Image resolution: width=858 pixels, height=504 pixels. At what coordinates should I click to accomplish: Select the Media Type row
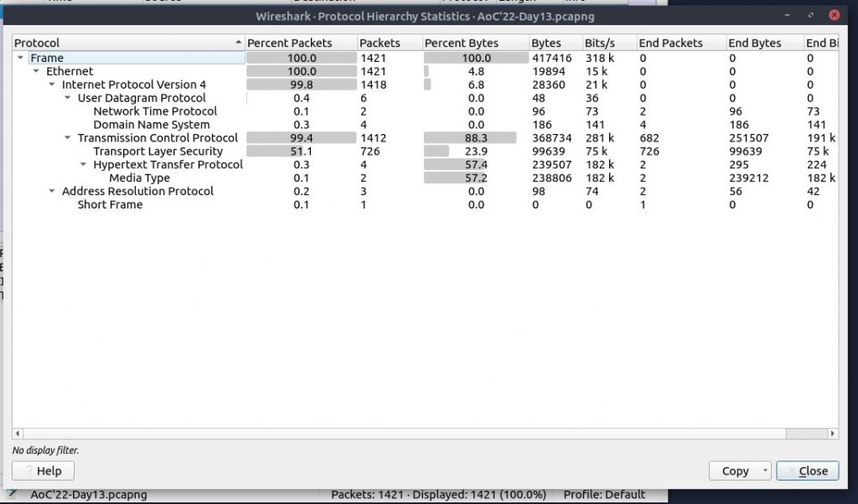(x=139, y=178)
